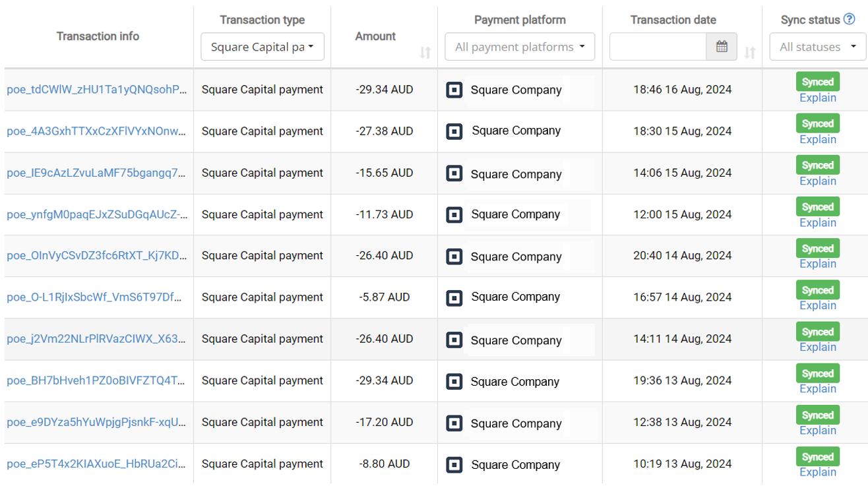Open the All payment platforms dropdown

(519, 46)
